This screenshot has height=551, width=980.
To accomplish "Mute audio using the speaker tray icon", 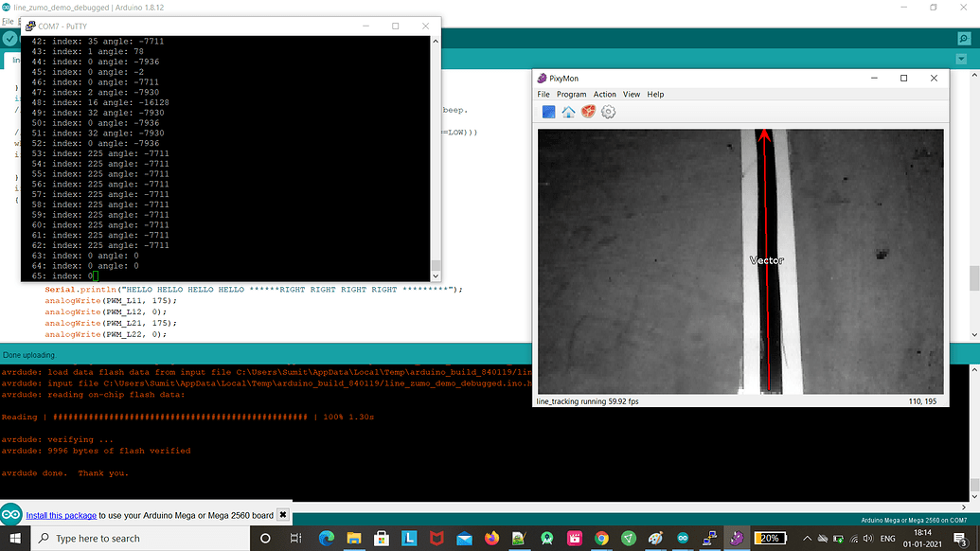I will click(x=868, y=538).
